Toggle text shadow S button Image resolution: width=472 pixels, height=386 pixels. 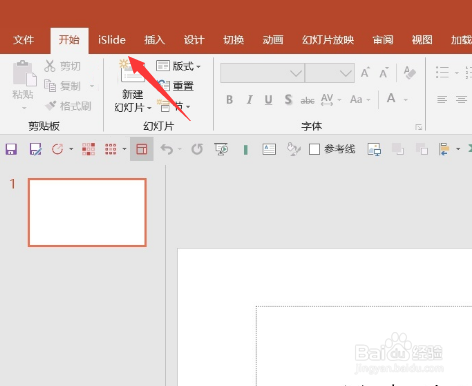[x=288, y=99]
